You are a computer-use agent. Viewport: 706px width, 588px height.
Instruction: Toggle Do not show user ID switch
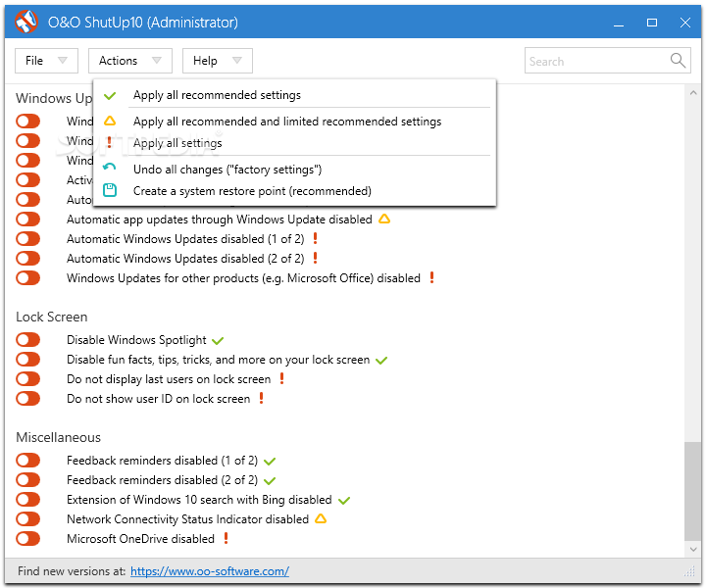pos(27,399)
